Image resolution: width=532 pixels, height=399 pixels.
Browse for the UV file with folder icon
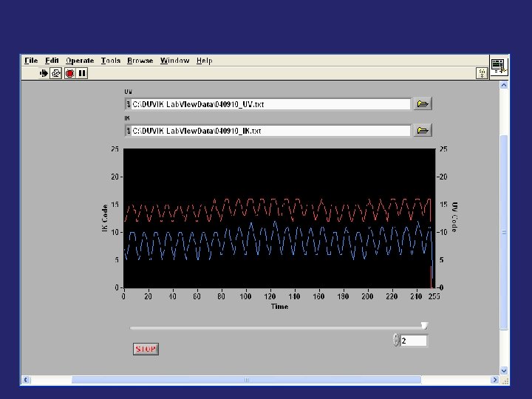point(423,104)
